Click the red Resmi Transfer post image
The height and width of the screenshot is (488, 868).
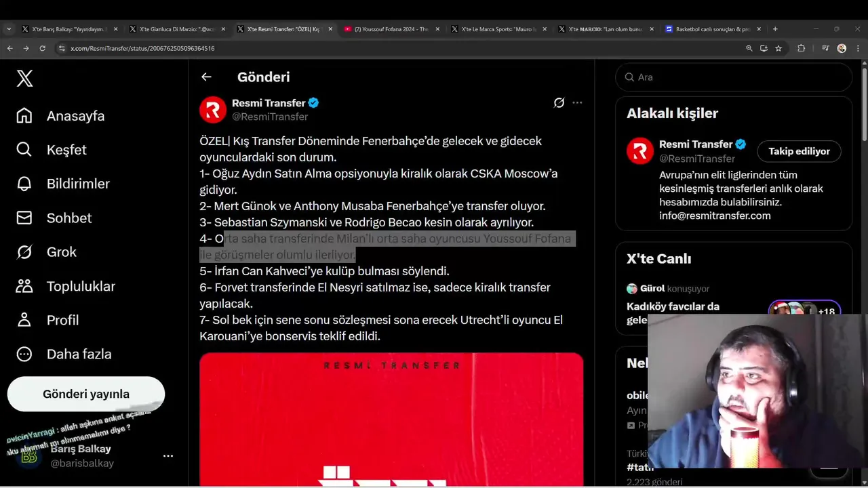click(x=391, y=419)
